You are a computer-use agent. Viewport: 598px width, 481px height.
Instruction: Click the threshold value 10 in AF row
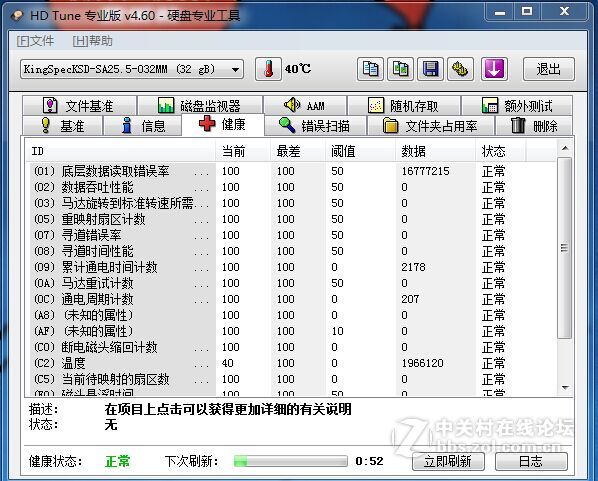(337, 331)
